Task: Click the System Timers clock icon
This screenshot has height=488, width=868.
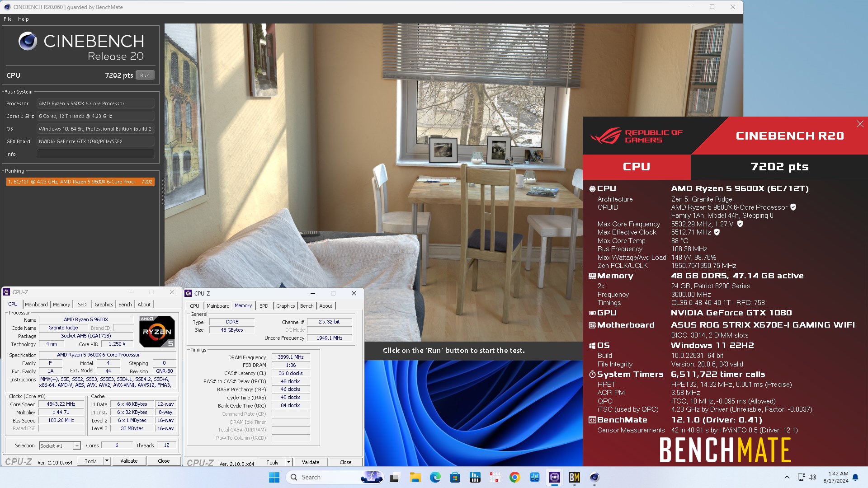Action: pos(592,374)
